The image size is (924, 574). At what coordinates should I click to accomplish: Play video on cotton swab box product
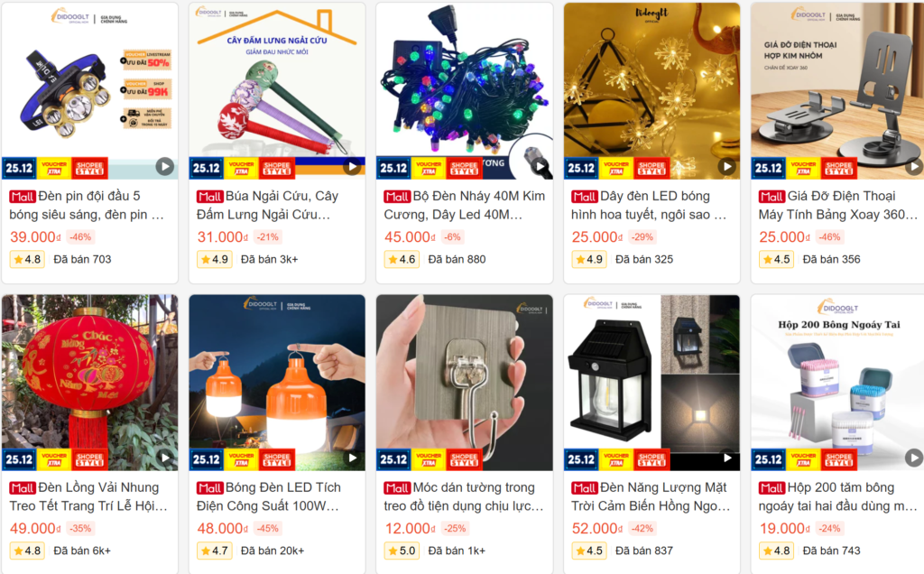pyautogui.click(x=914, y=458)
